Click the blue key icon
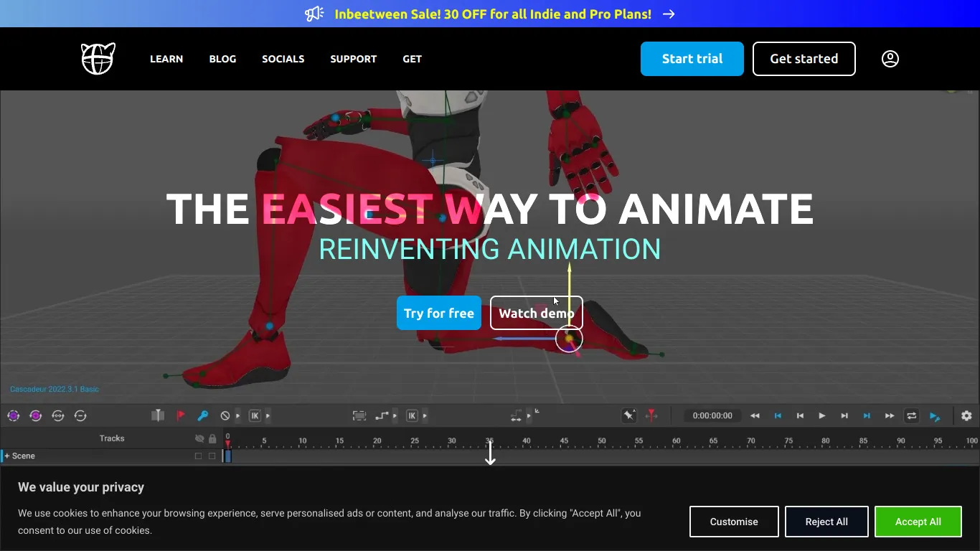This screenshot has width=980, height=551. (x=203, y=415)
